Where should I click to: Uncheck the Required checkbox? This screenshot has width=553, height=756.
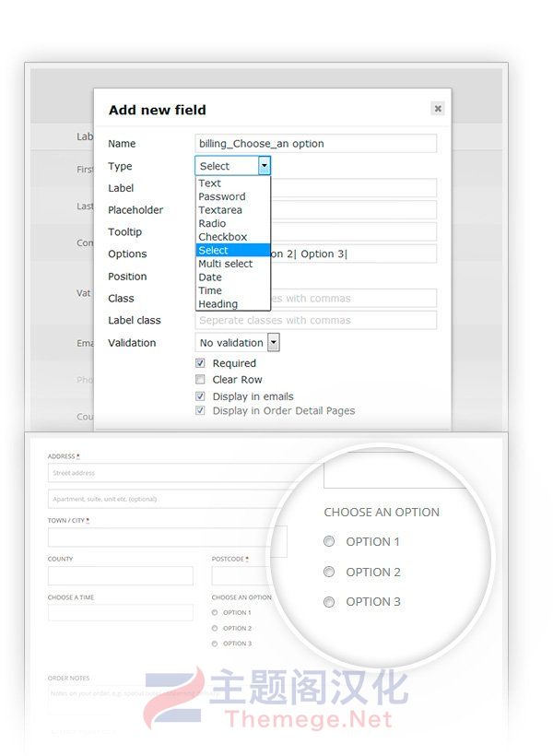coord(200,363)
